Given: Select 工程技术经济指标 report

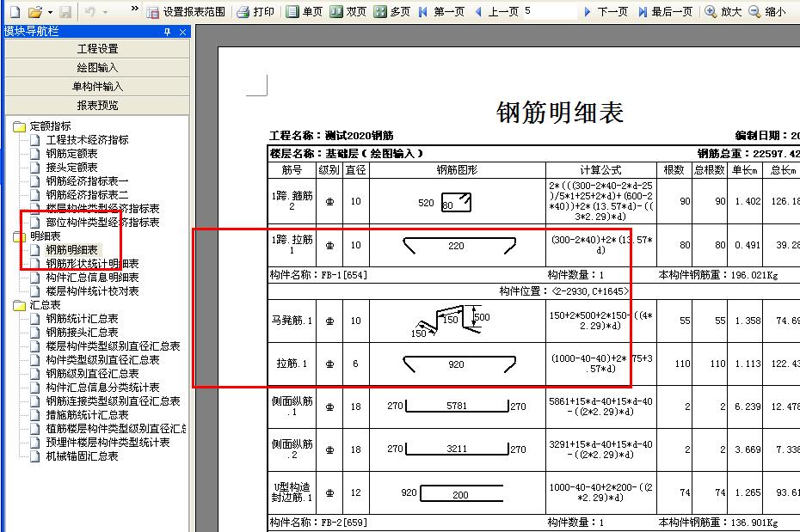Looking at the screenshot, I should pyautogui.click(x=87, y=139).
